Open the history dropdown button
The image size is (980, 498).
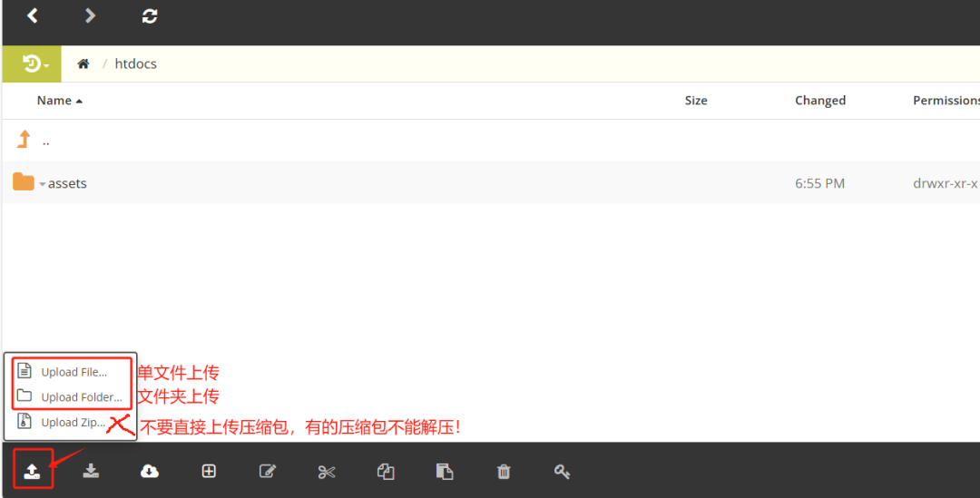[32, 64]
